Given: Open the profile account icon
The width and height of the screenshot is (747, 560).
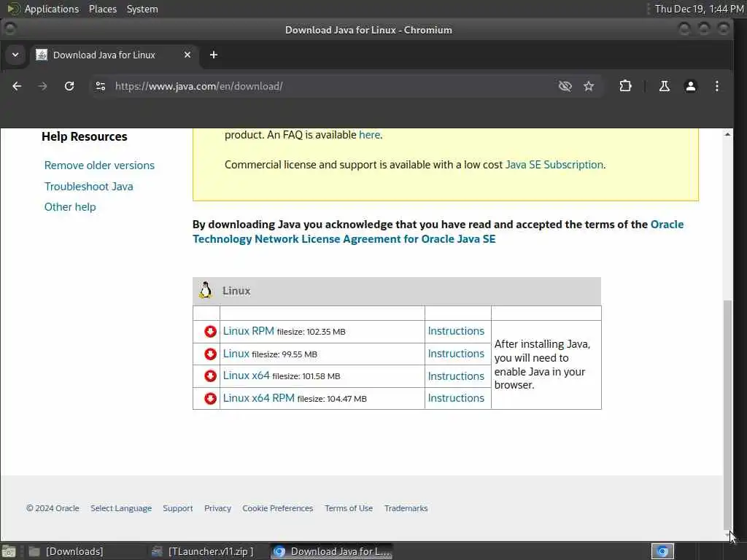Looking at the screenshot, I should click(x=690, y=86).
